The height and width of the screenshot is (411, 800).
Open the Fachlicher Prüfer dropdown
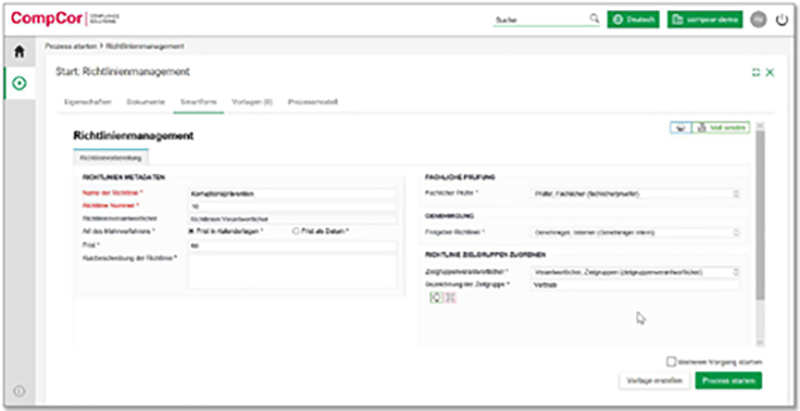coord(637,193)
